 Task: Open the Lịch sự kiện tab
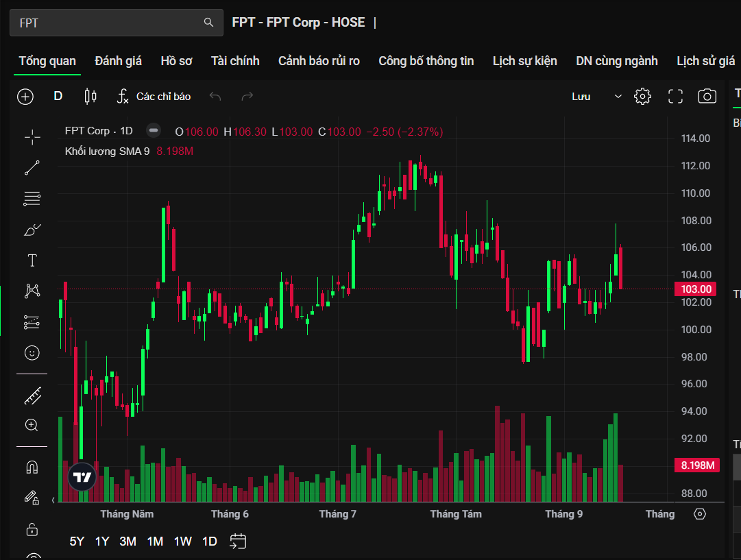pyautogui.click(x=525, y=61)
